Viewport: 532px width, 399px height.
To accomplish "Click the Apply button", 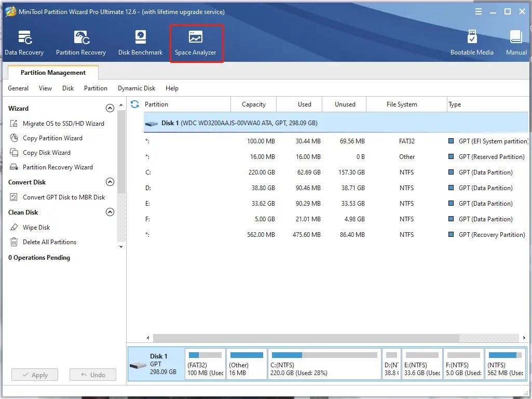I will [x=35, y=375].
